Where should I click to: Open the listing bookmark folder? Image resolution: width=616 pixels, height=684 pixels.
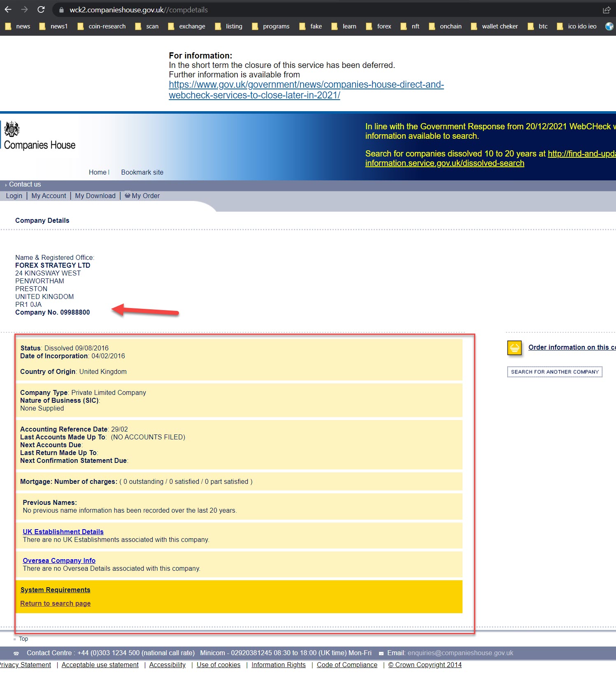(229, 26)
